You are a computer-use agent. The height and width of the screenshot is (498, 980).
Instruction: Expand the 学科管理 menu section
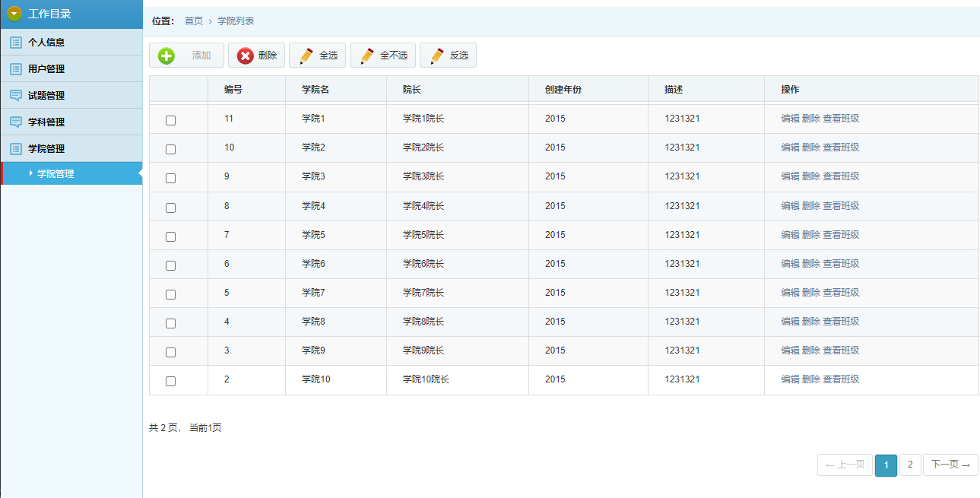(71, 122)
